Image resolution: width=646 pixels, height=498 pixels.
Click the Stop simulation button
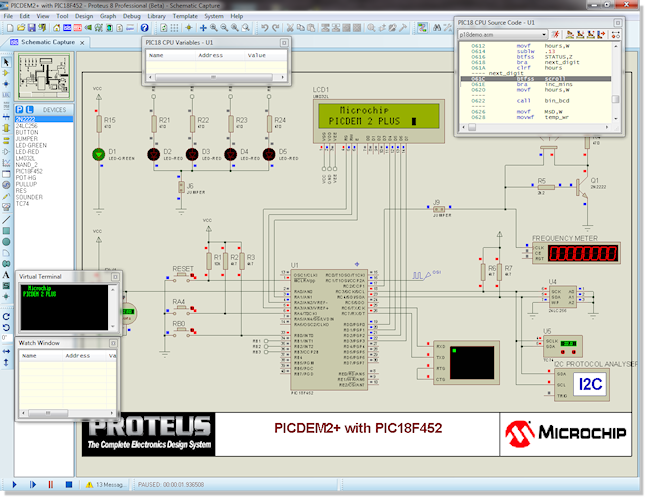click(69, 484)
